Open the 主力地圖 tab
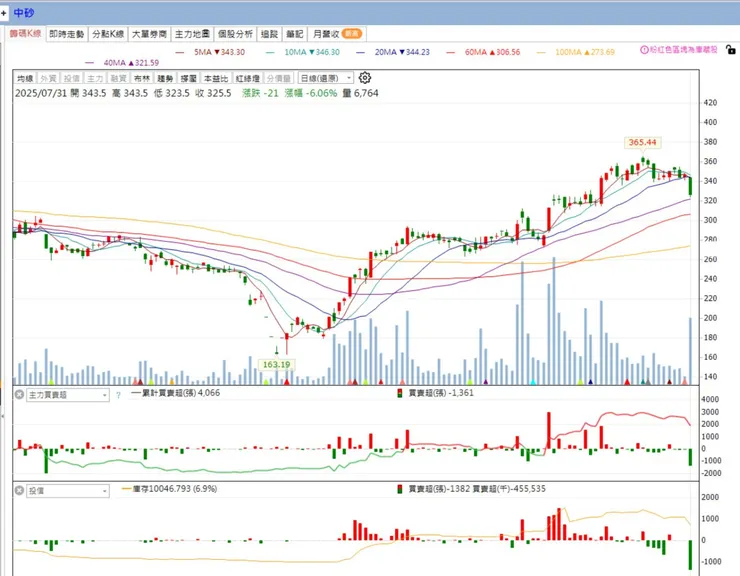740x576 pixels. coord(192,34)
